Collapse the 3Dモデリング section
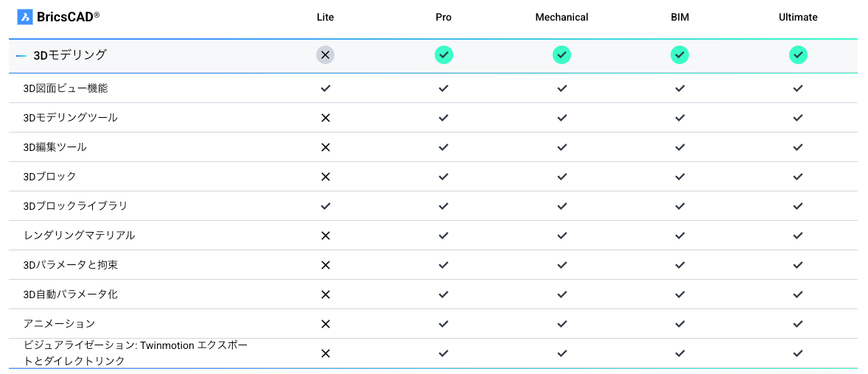Viewport: 868px width, 374px height. 21,55
